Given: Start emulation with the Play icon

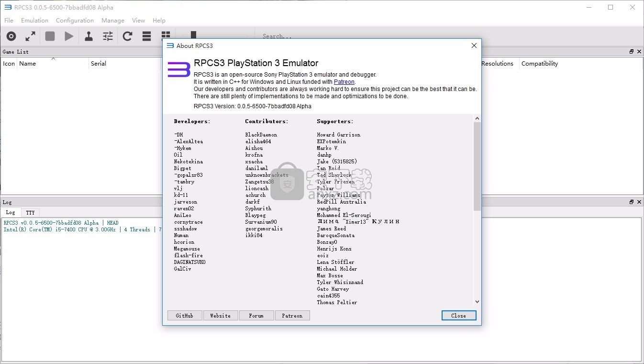Looking at the screenshot, I should 69,36.
